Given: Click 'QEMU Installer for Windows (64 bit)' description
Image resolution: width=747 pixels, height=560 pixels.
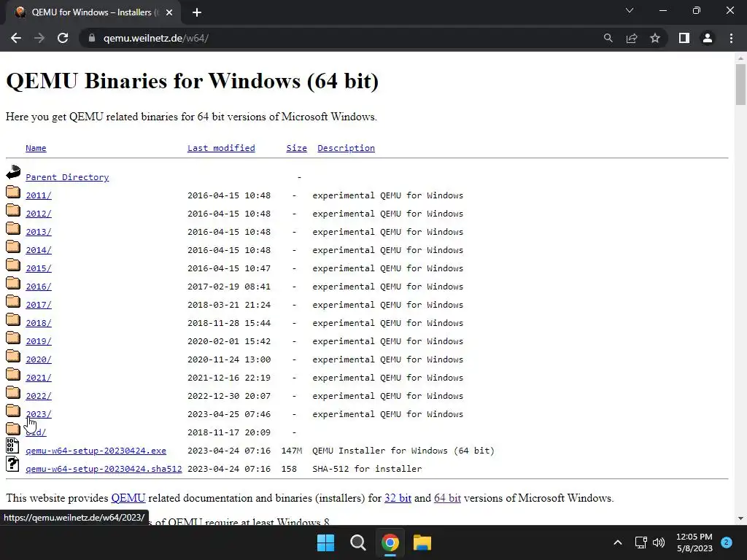Looking at the screenshot, I should tap(403, 451).
